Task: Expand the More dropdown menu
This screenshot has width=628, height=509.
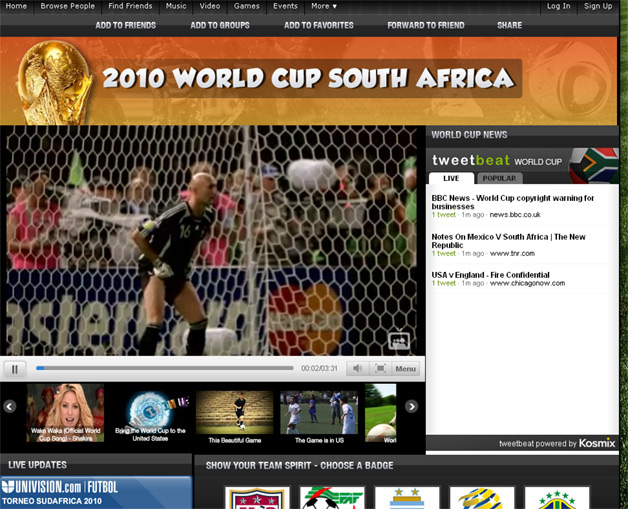Action: coord(324,6)
